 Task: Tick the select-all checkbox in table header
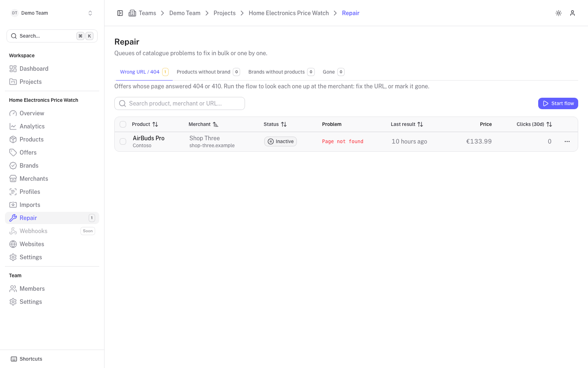coord(123,124)
